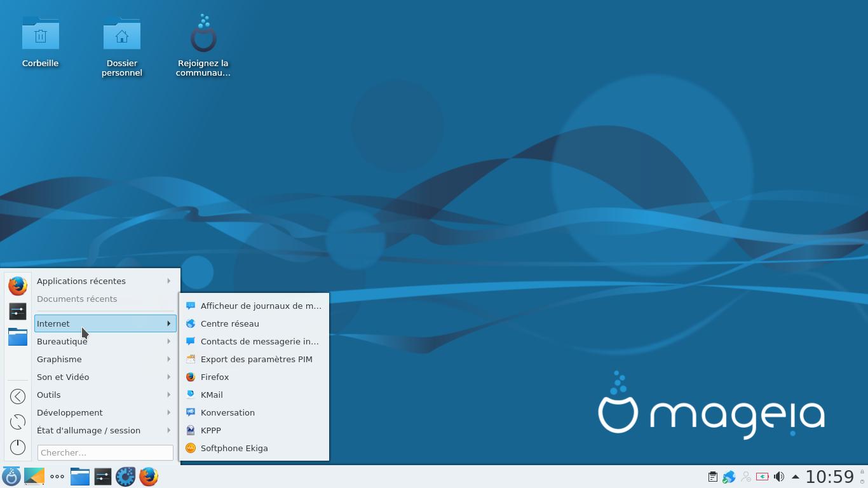Screen dimensions: 868x488
Task: Launch KPPP from the Internet submenu
Action: point(254,430)
